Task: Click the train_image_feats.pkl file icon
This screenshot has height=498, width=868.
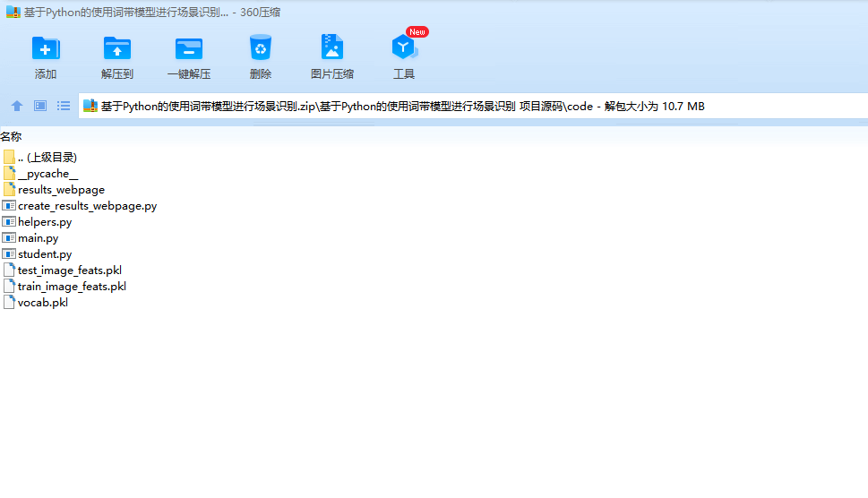Action: [x=9, y=286]
